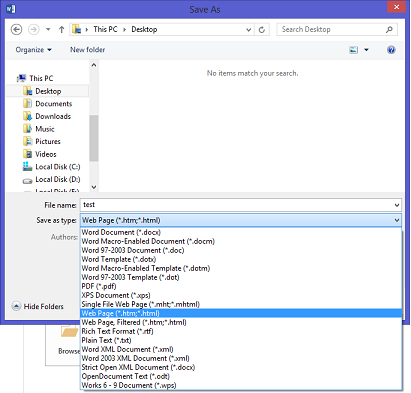
Task: Choose Works 6 - 9 Document (*.wps)
Action: [x=241, y=385]
